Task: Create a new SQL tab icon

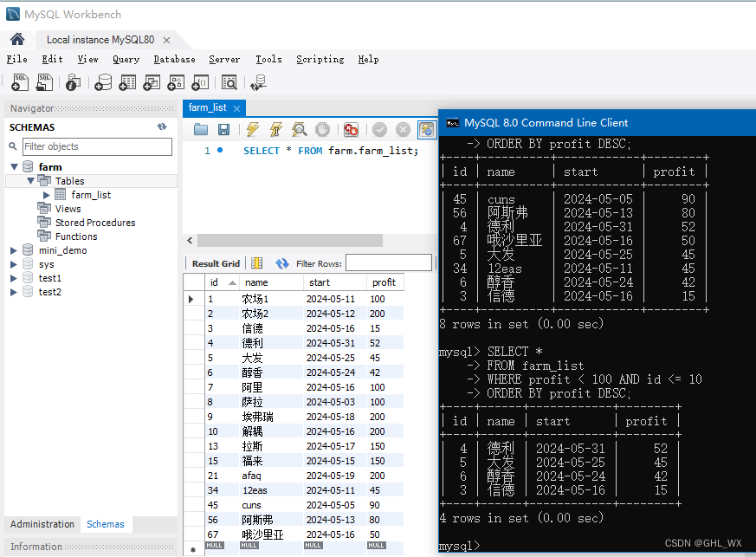Action: tap(20, 82)
